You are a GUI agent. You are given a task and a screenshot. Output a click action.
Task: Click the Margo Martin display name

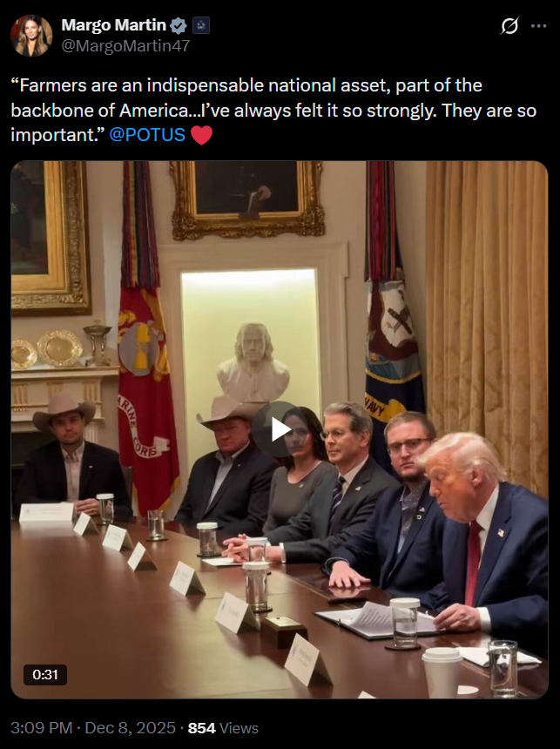pos(114,25)
